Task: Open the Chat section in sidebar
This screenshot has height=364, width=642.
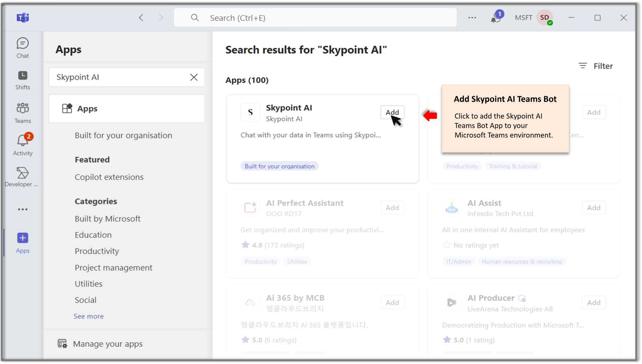Action: [x=23, y=48]
